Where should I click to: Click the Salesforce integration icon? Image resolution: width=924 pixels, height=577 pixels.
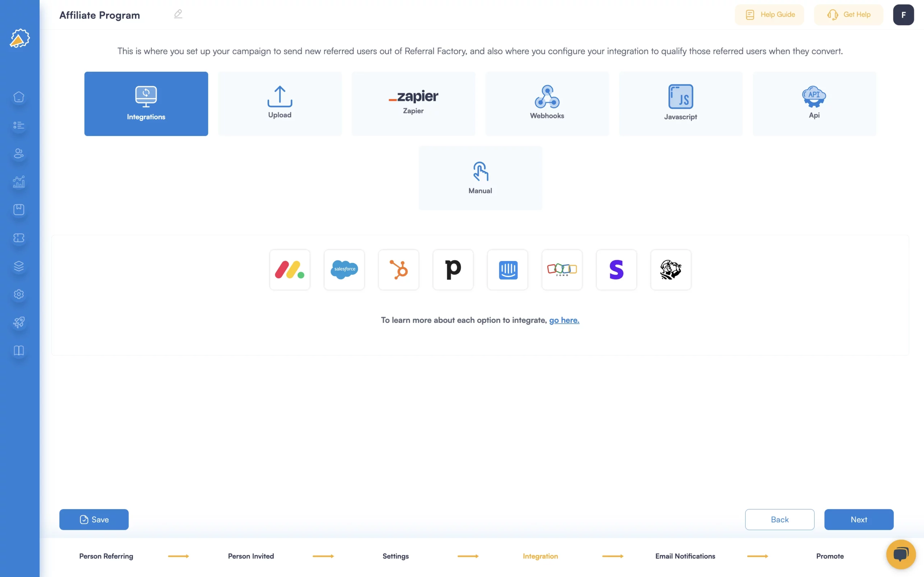coord(344,269)
